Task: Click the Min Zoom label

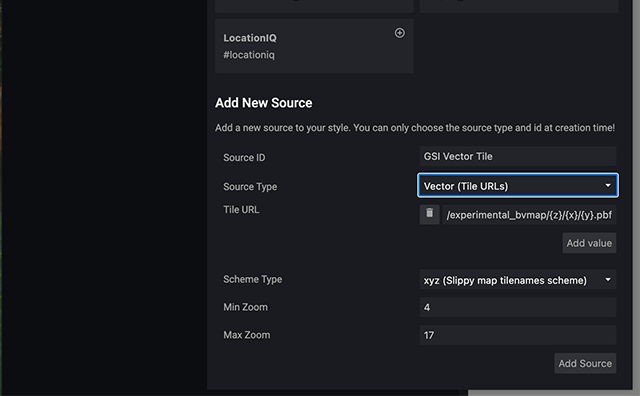Action: point(245,307)
